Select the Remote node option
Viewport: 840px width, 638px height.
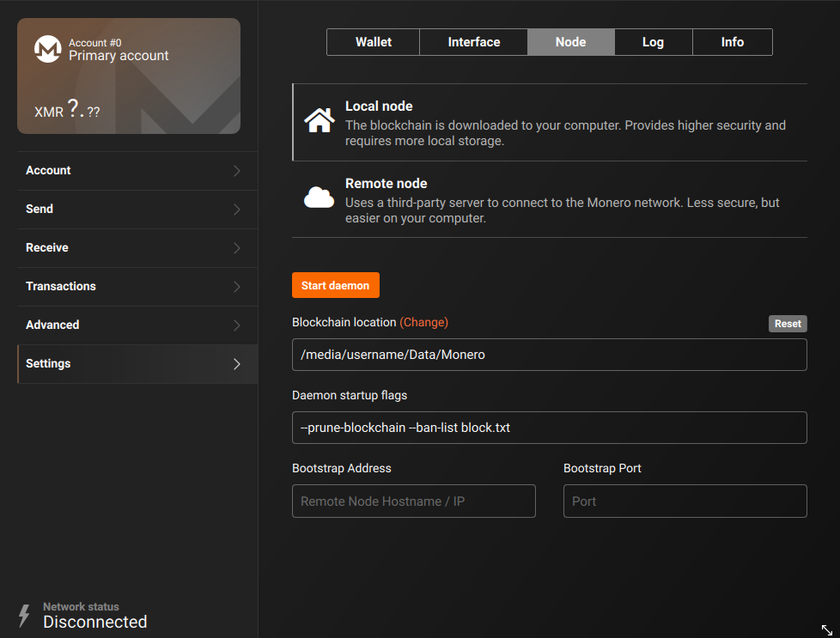550,199
